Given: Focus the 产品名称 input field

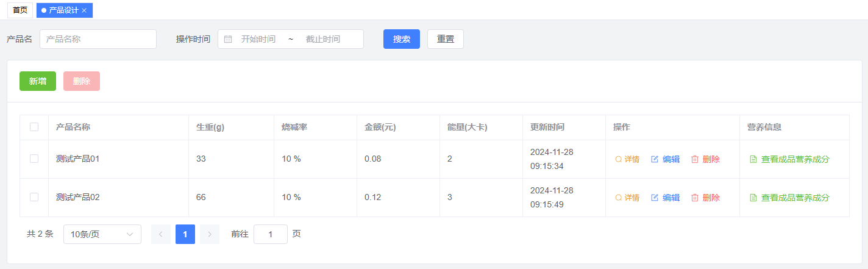Looking at the screenshot, I should (x=98, y=39).
